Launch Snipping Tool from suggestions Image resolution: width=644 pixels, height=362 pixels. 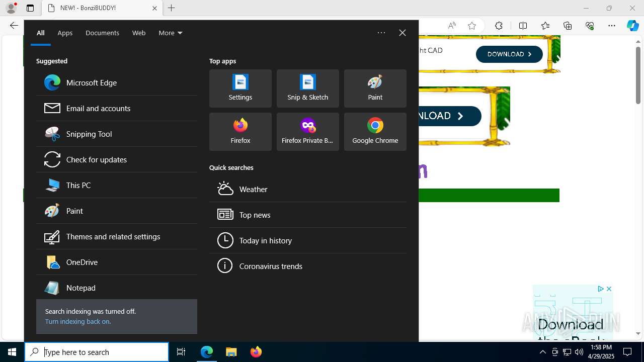coord(117,134)
